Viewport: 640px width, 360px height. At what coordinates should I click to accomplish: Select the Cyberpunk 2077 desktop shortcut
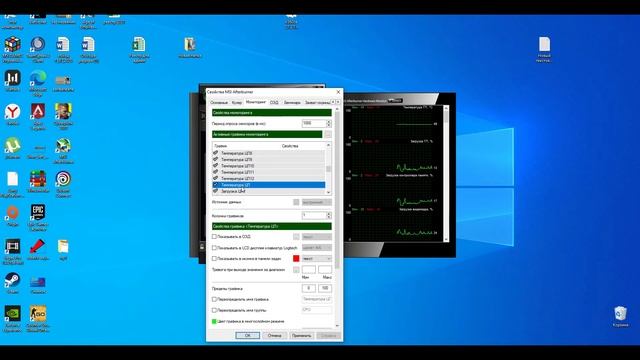[x=63, y=112]
